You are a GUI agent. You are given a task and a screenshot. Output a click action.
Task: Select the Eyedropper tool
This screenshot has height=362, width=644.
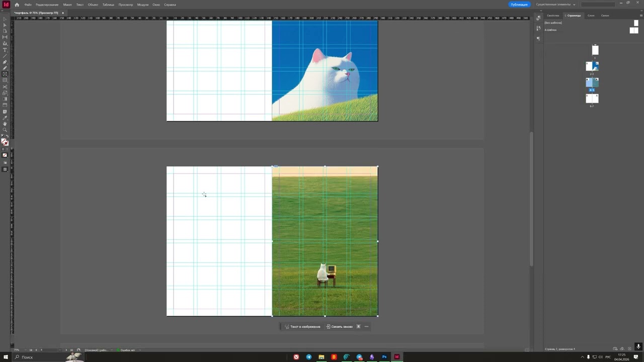5,118
